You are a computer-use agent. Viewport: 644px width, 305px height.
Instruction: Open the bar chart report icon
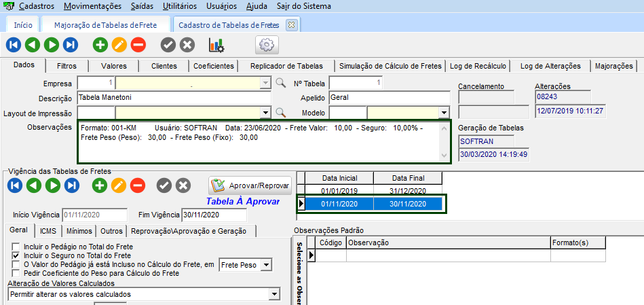pos(216,45)
